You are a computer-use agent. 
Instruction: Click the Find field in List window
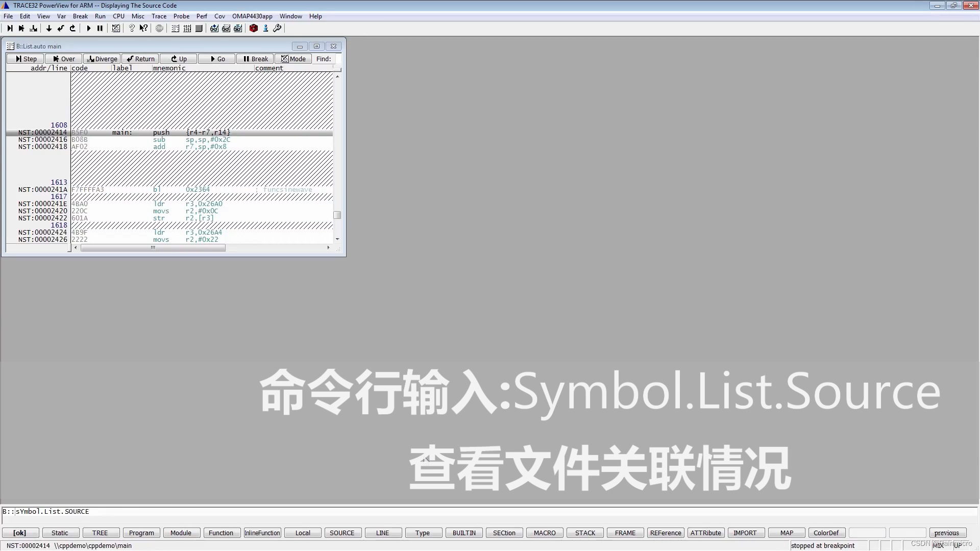(x=338, y=59)
